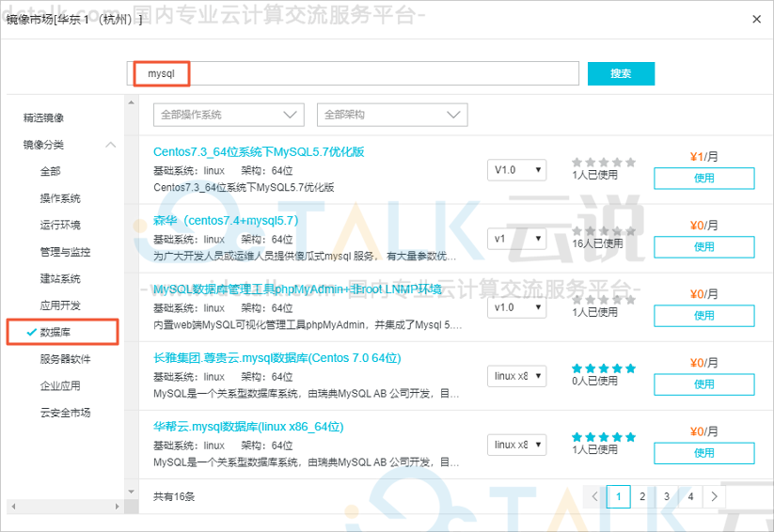The width and height of the screenshot is (774, 532).
Task: Click star rating of Centos7.3 image
Action: click(x=604, y=162)
